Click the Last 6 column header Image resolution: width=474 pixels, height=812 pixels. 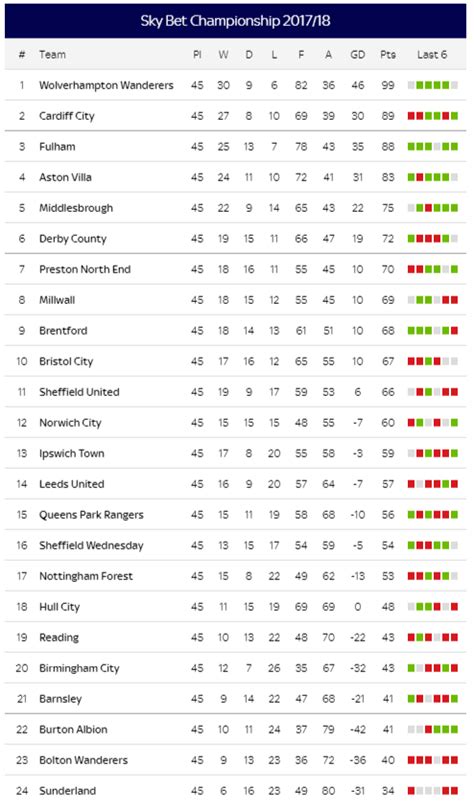[x=432, y=54]
